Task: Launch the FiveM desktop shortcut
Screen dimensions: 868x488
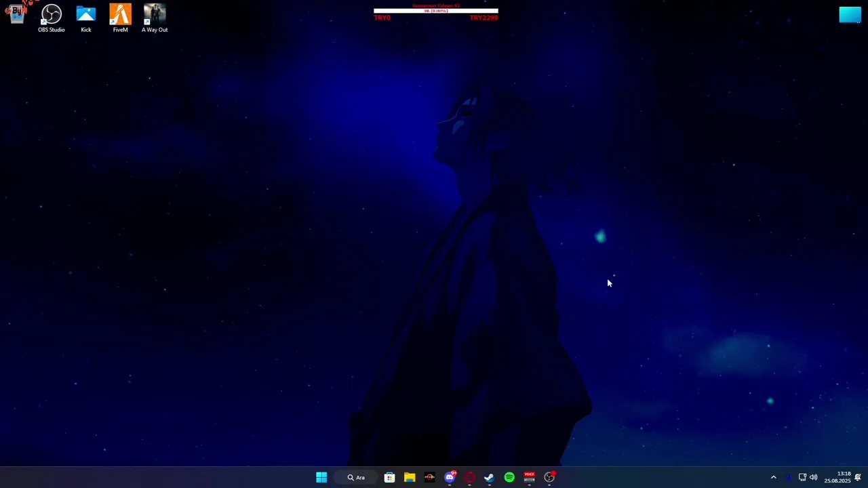Action: [x=120, y=18]
